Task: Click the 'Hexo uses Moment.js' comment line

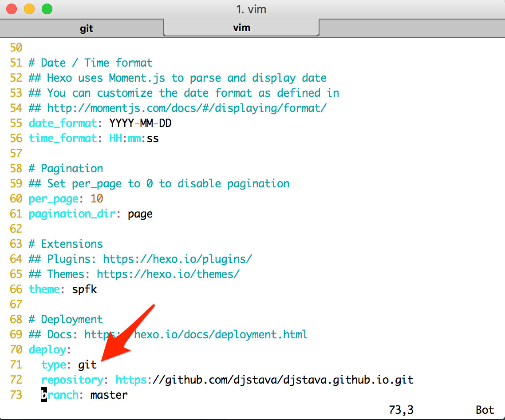Action: (x=178, y=78)
